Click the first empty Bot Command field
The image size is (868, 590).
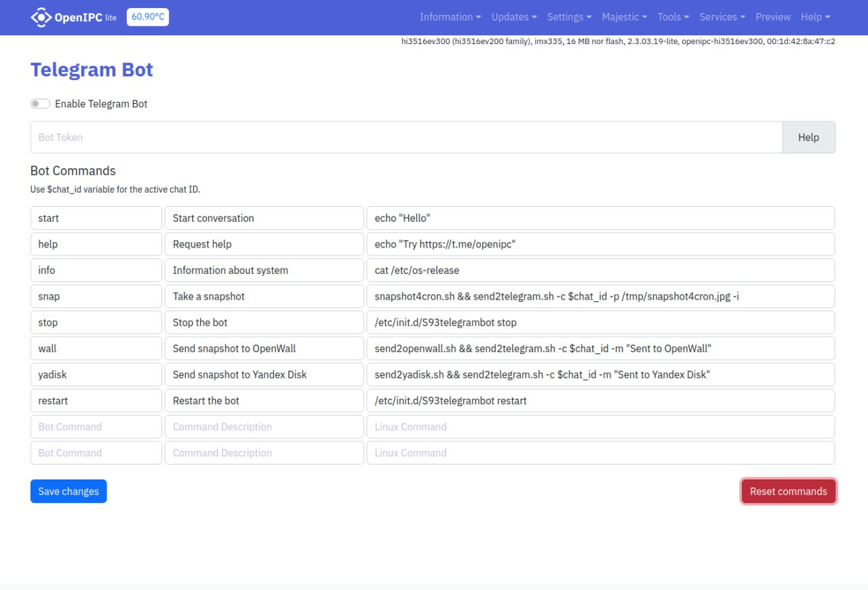[96, 427]
